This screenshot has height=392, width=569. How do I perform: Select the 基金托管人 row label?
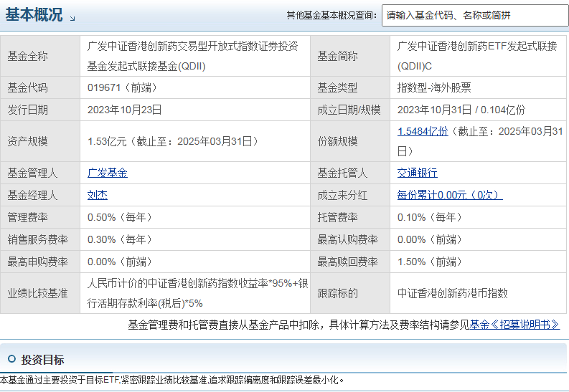click(x=342, y=173)
